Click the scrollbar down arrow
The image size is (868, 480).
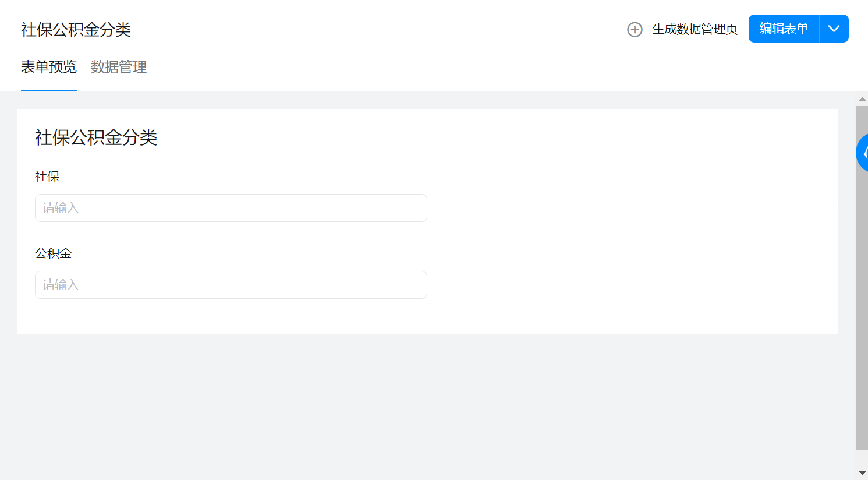tap(862, 473)
